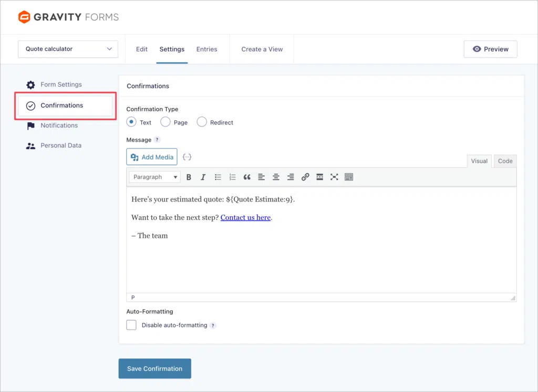Image resolution: width=538 pixels, height=392 pixels.
Task: Expand the Create a View menu
Action: tap(262, 49)
